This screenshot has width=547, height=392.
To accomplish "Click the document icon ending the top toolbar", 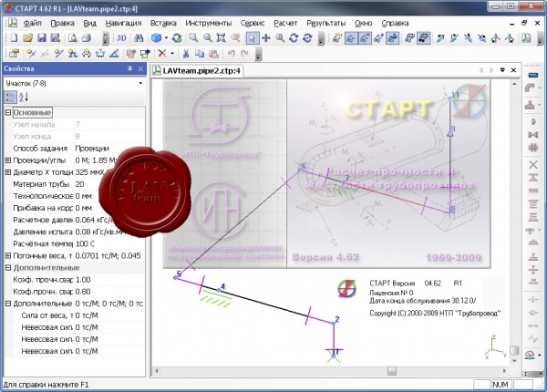I will pyautogui.click(x=526, y=37).
